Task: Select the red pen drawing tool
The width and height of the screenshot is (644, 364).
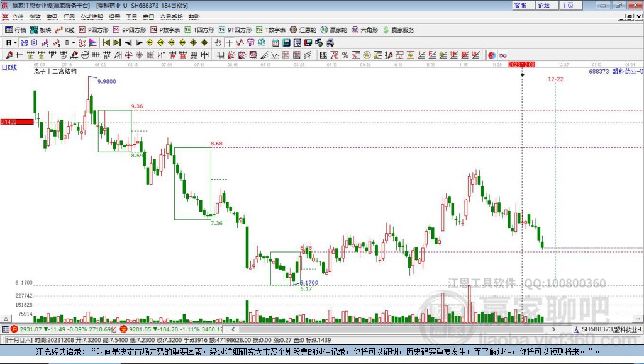Action: (9, 55)
